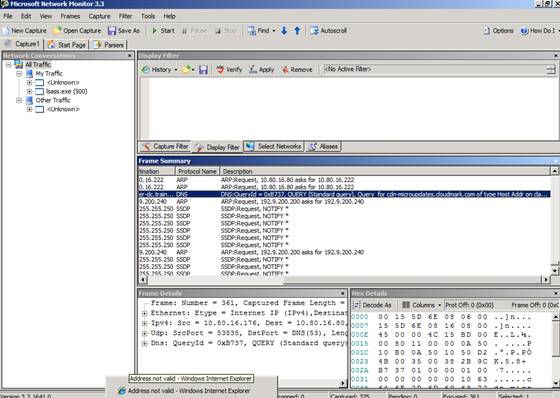Click the load filter folder icon
This screenshot has height=398, width=560.
[x=186, y=70]
